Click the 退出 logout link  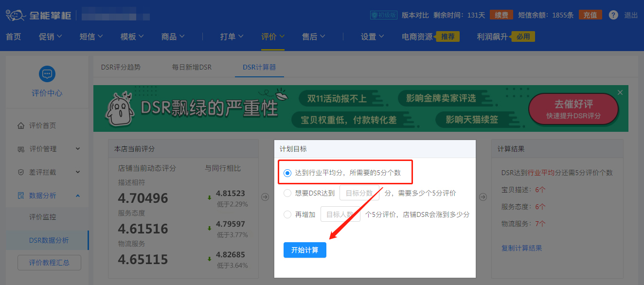631,15
